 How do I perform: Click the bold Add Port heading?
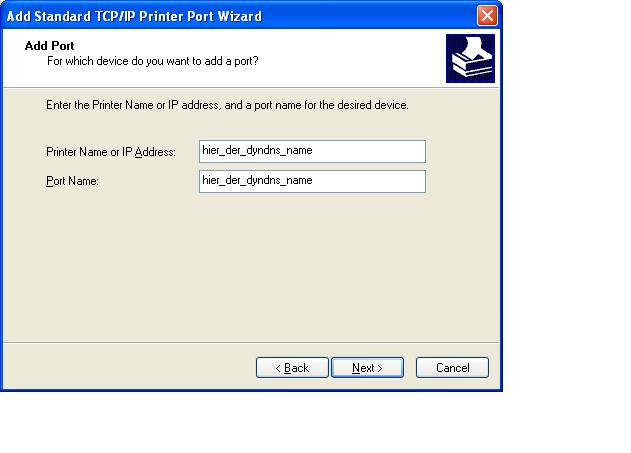49,46
